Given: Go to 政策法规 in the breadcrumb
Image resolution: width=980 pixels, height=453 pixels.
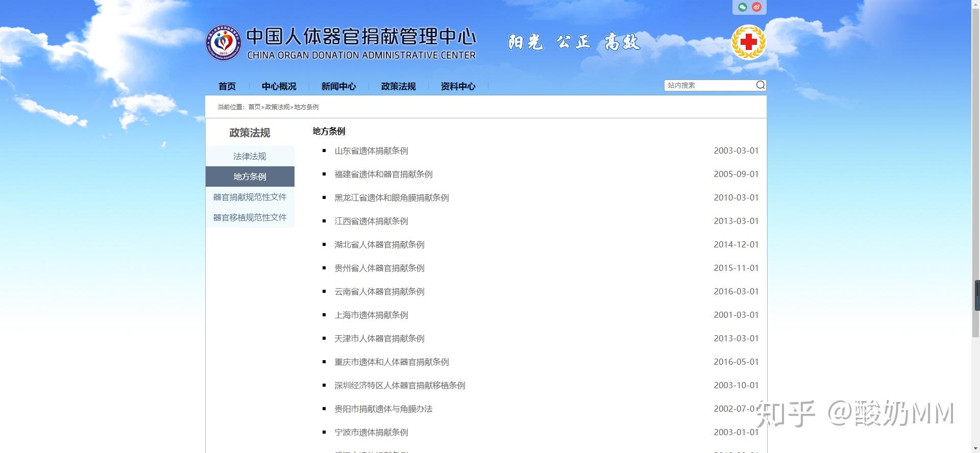Looking at the screenshot, I should (x=277, y=107).
